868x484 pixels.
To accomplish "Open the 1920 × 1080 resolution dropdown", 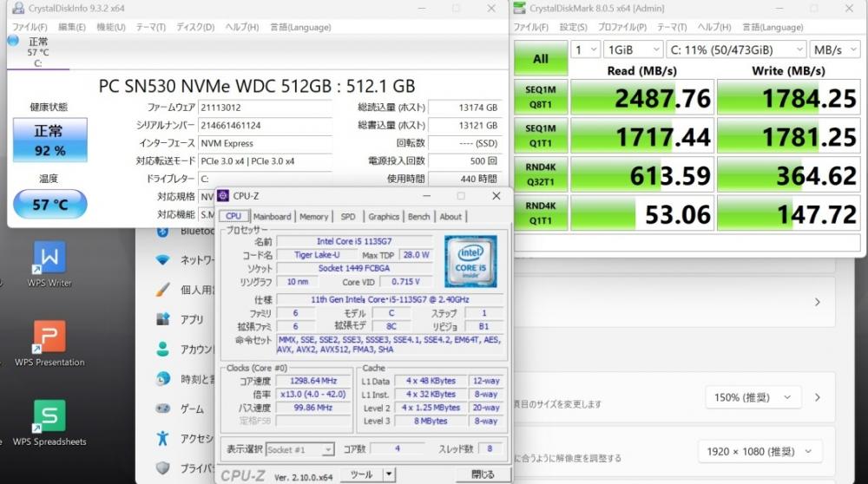I will tap(760, 451).
